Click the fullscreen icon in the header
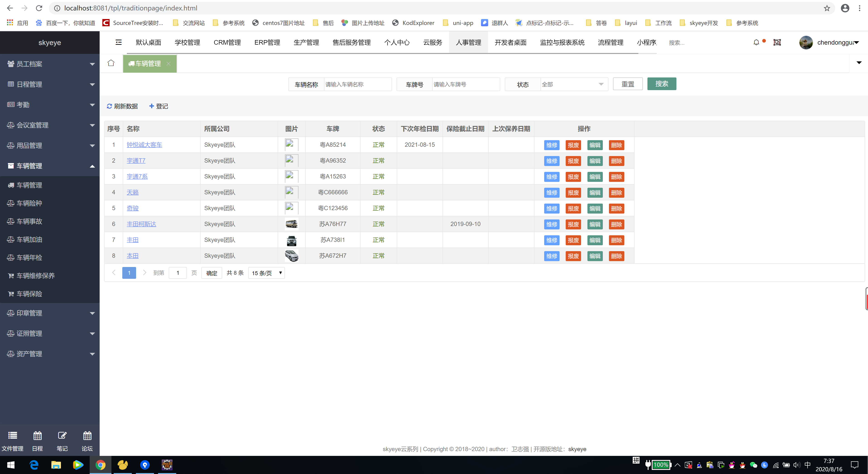This screenshot has width=868, height=474. (777, 42)
